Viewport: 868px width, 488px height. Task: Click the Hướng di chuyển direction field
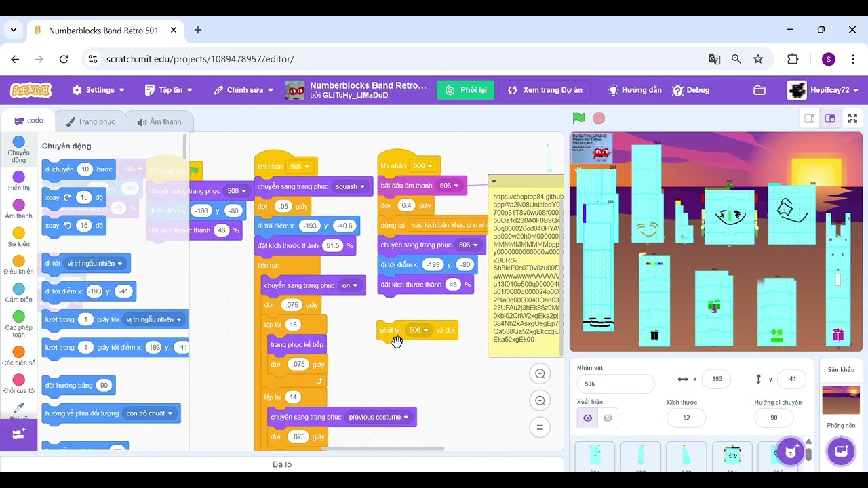point(774,418)
